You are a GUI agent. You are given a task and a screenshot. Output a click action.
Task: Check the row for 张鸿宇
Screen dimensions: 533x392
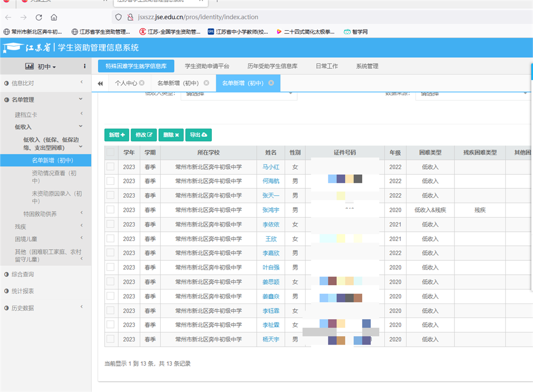(x=110, y=210)
